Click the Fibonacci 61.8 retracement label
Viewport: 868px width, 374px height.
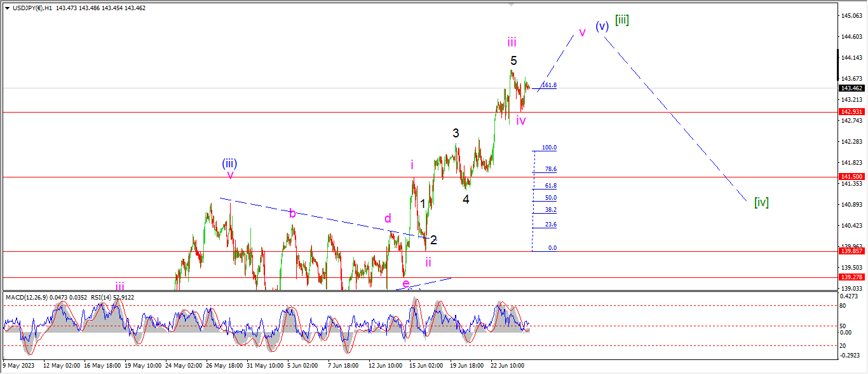click(550, 186)
